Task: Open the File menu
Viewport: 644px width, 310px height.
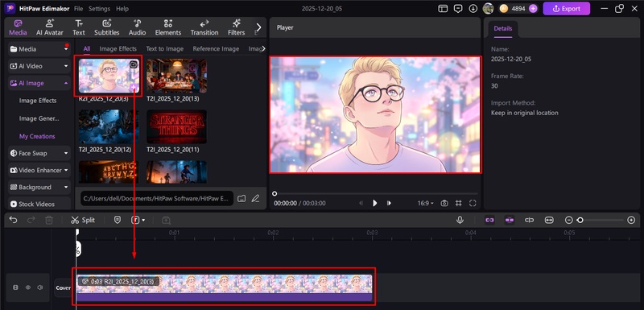Action: point(78,9)
